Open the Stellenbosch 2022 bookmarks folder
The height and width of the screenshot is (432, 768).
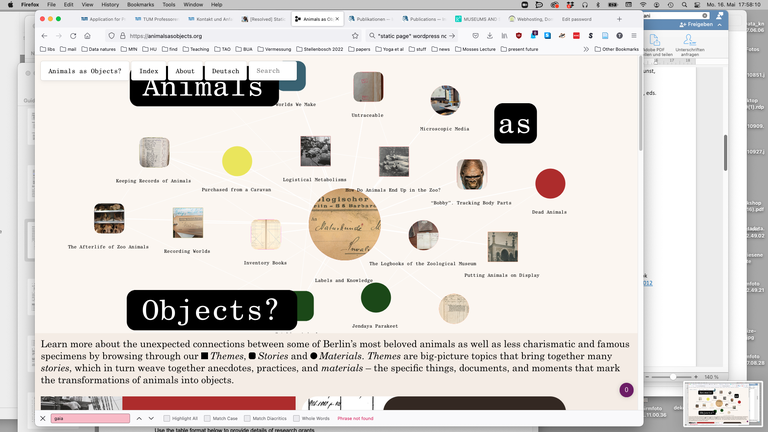[319, 49]
